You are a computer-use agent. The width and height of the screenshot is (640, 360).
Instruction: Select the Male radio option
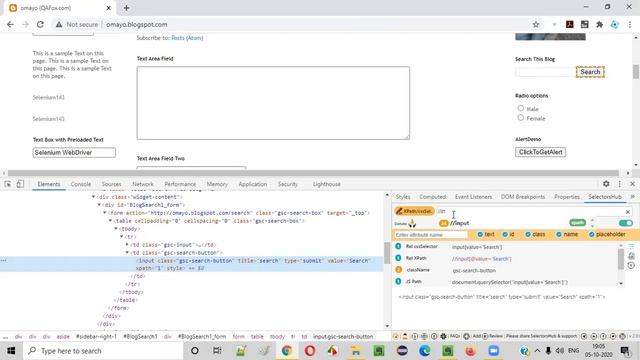pyautogui.click(x=520, y=108)
